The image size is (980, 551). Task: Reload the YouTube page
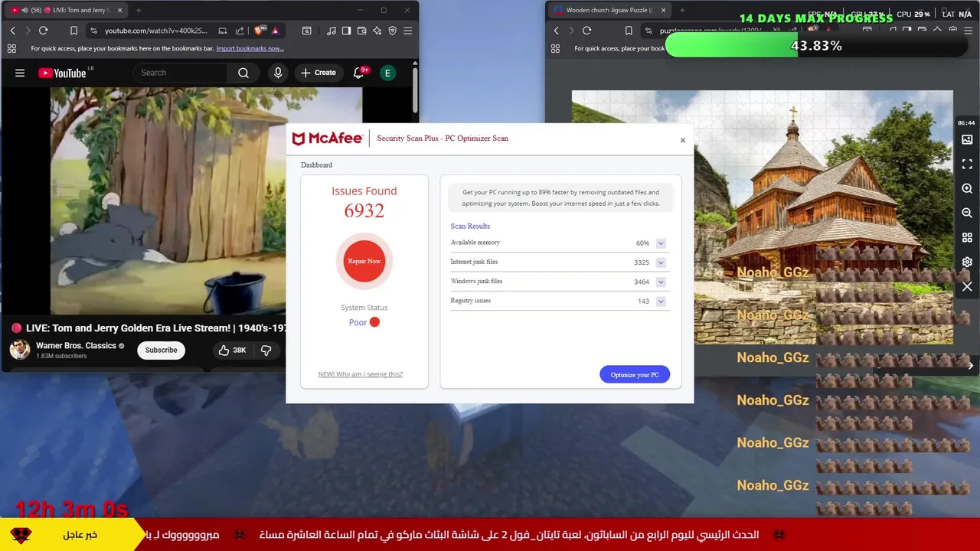pyautogui.click(x=43, y=31)
